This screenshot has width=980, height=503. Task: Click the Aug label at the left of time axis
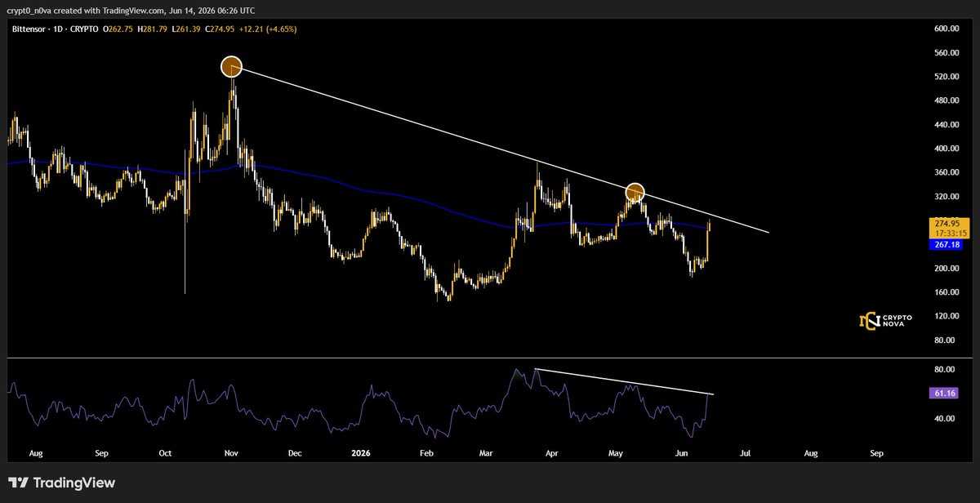click(35, 452)
